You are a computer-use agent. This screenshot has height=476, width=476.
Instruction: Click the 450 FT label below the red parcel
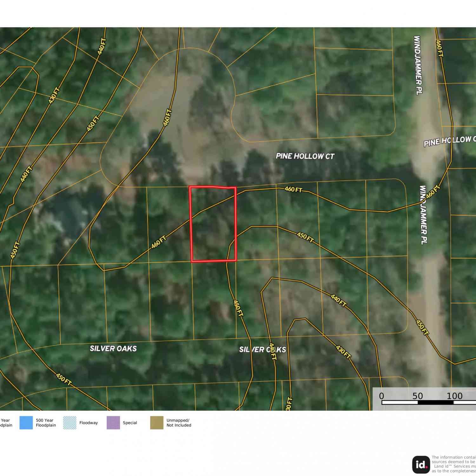pos(238,308)
